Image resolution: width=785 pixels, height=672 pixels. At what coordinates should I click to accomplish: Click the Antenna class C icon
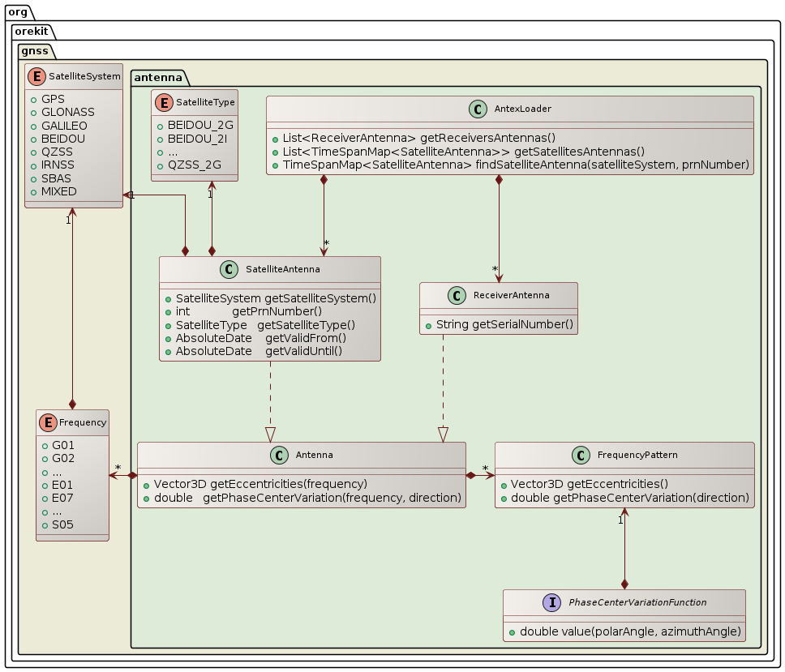280,455
